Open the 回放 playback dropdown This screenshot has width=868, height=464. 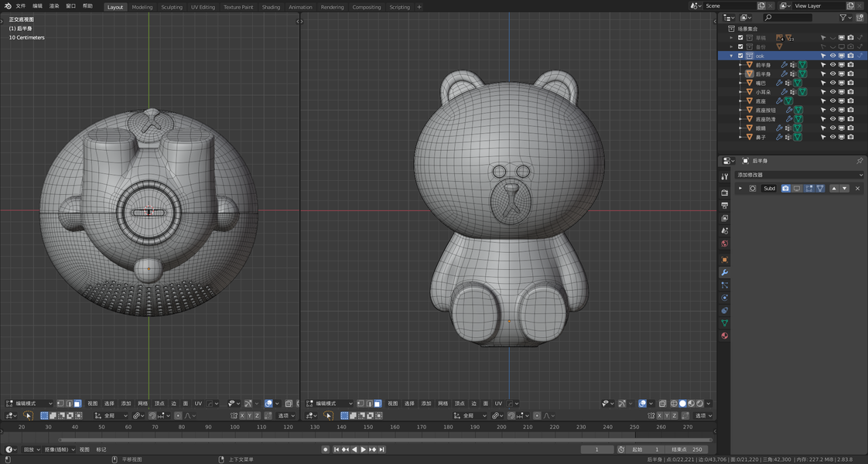32,449
